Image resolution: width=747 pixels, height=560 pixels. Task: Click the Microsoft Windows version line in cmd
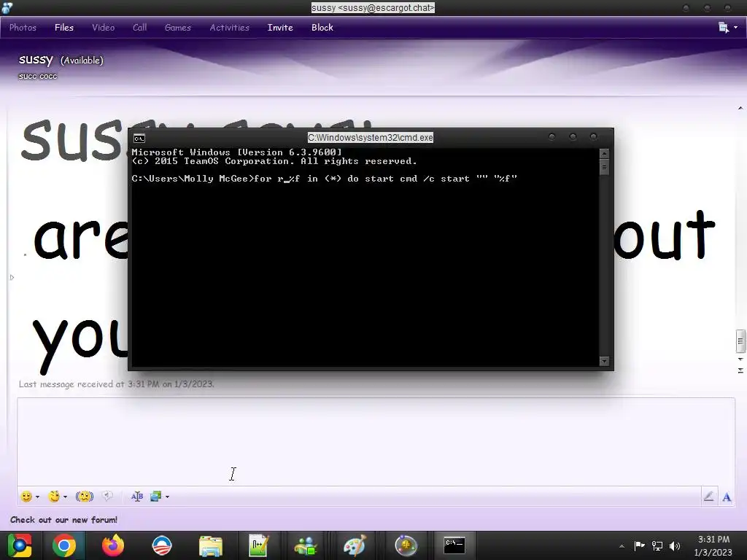click(237, 152)
